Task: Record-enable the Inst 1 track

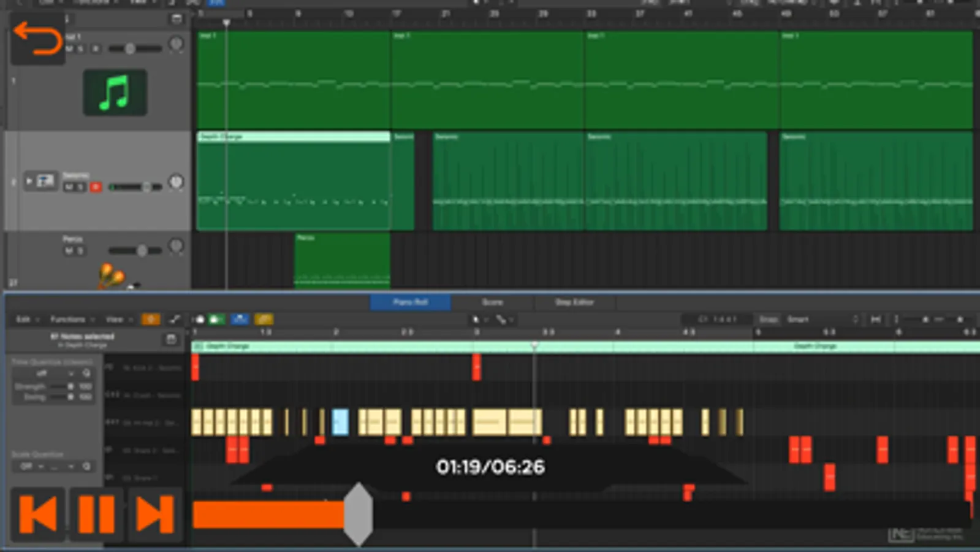Action: click(x=96, y=48)
